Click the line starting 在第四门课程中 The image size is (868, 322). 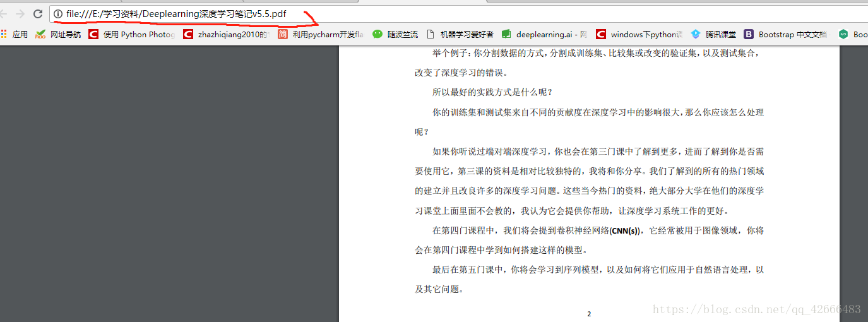[598, 230]
